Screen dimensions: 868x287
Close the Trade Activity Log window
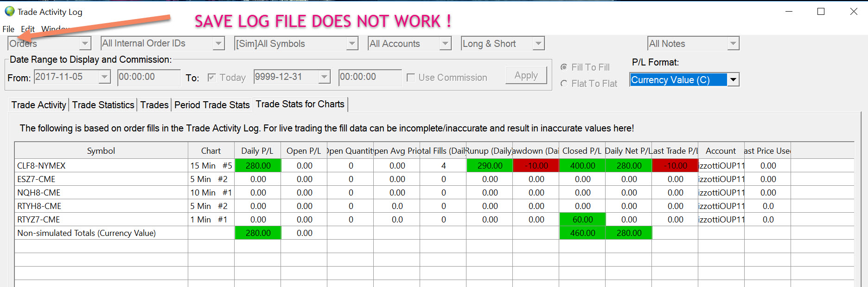854,12
